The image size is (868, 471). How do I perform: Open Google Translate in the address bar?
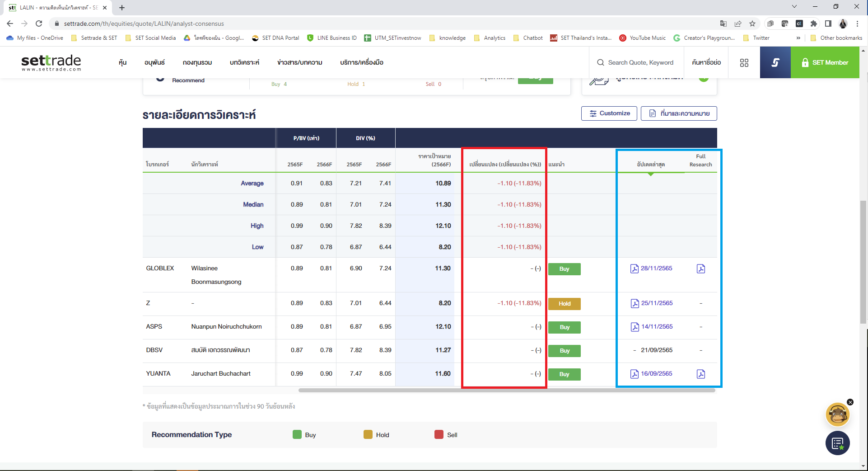click(x=723, y=24)
